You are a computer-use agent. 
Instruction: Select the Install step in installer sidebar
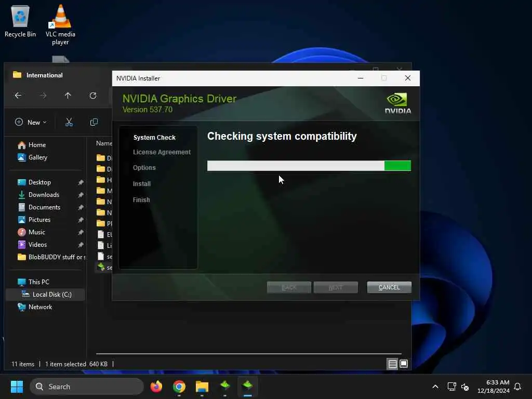click(141, 184)
